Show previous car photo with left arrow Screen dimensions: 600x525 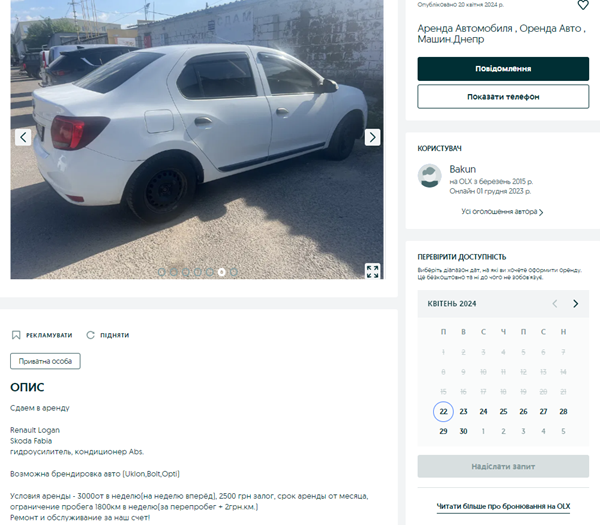pyautogui.click(x=23, y=137)
